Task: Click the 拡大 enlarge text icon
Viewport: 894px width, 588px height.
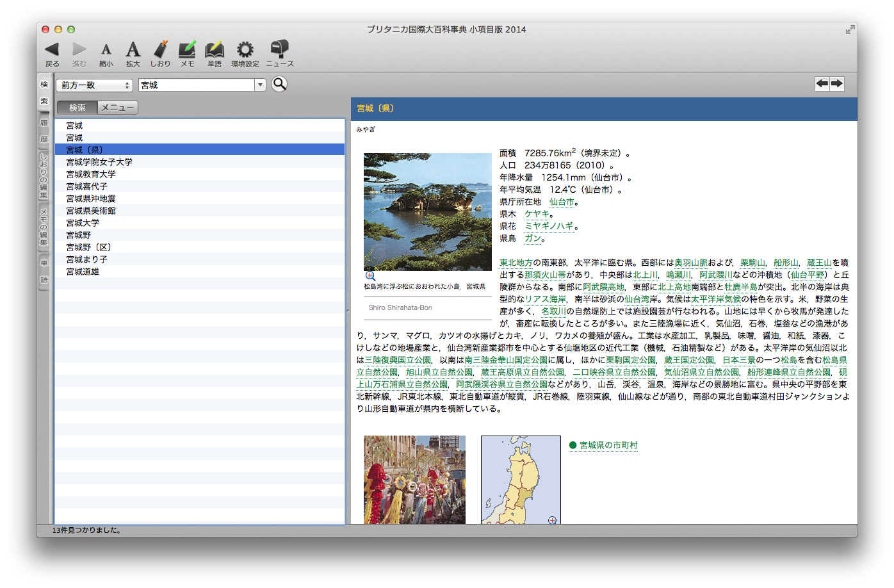Action: tap(133, 50)
